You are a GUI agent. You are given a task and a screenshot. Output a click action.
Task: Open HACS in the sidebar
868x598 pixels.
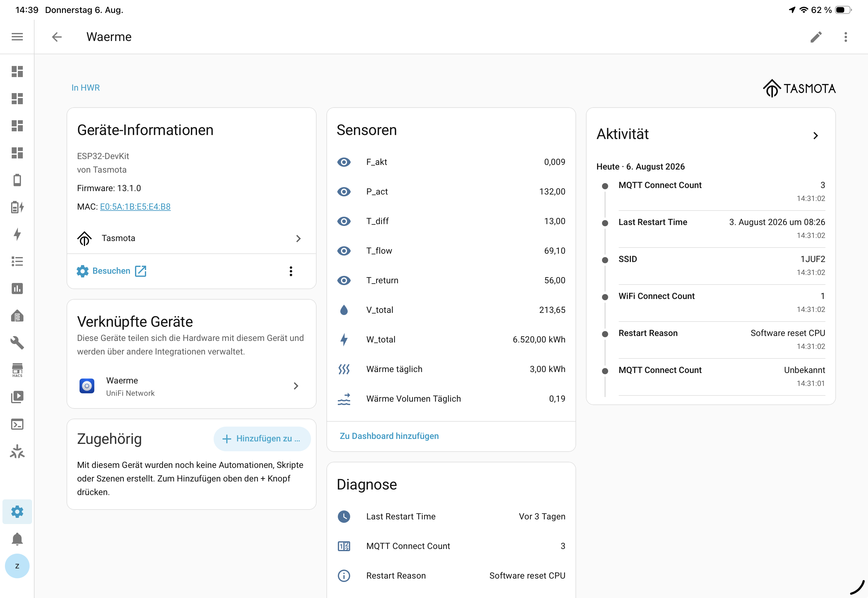pos(17,370)
